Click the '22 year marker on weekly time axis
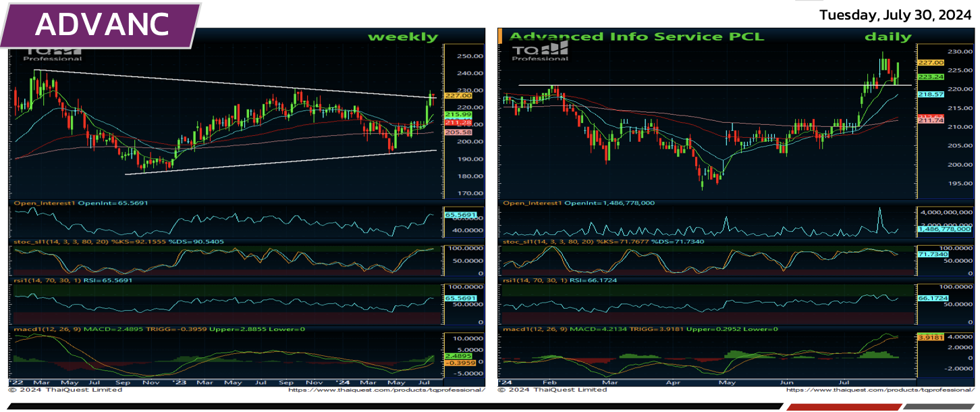This screenshot has width=980, height=412. 16,382
